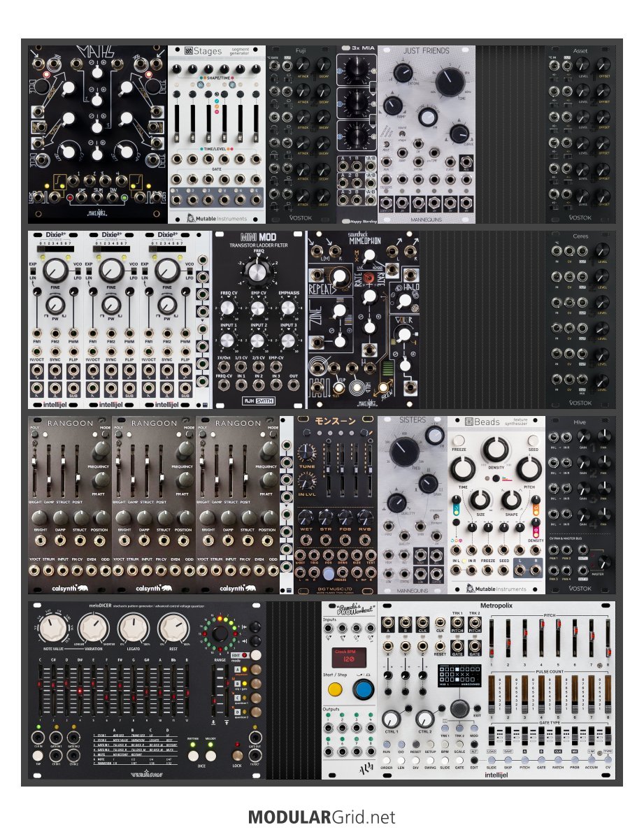This screenshot has height=832, width=644.
Task: Click the big TIME knob on Just Friends
Action: pos(448,83)
